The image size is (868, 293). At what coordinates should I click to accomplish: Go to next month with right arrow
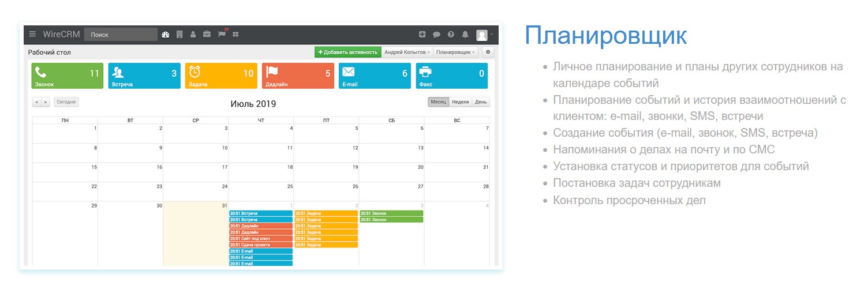(46, 102)
